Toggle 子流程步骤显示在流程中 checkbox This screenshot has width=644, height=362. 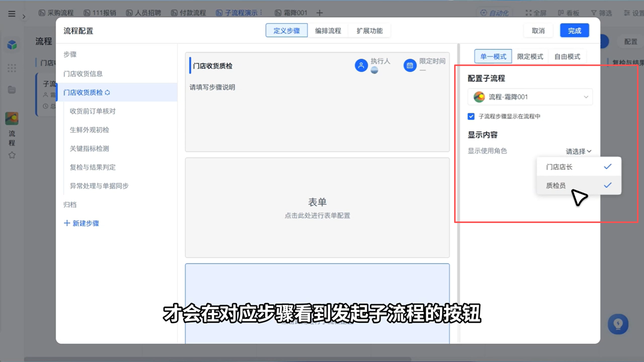click(x=471, y=116)
